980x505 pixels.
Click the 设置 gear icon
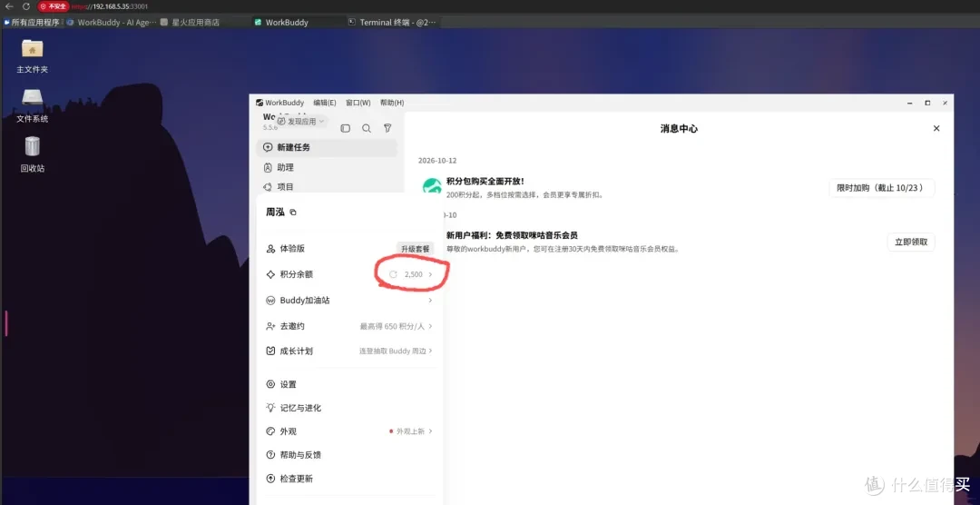[x=270, y=384]
